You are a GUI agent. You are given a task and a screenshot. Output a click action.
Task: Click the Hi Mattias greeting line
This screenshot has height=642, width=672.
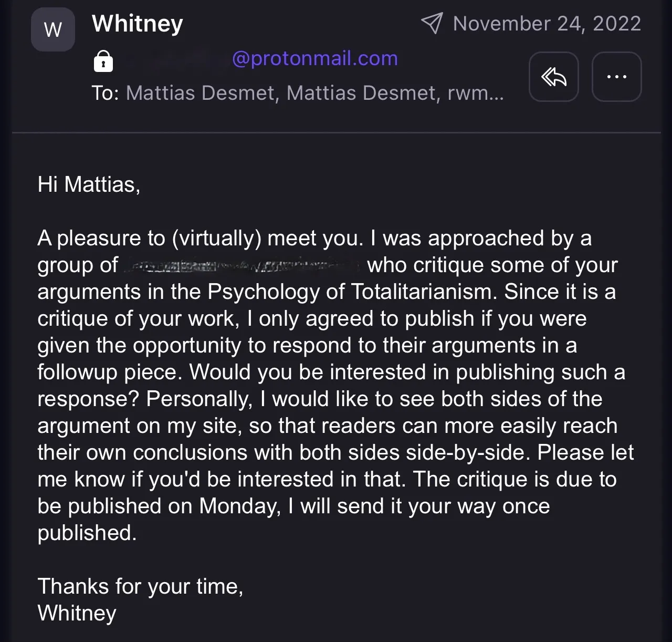point(89,184)
